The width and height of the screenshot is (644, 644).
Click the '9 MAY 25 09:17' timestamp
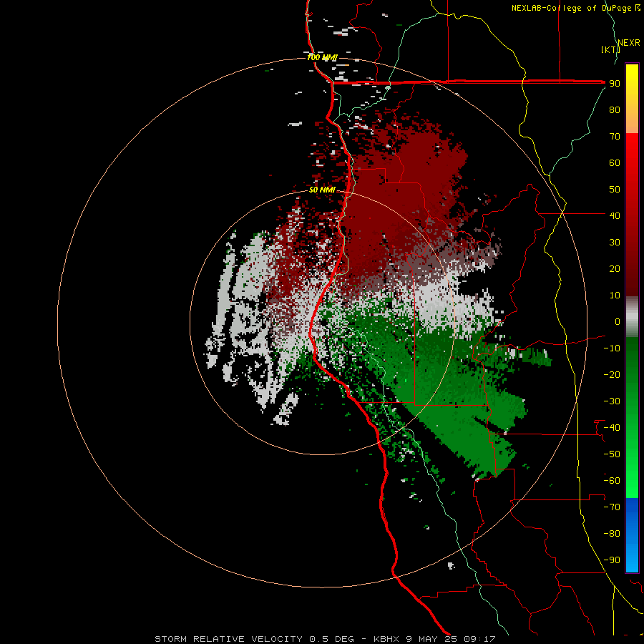[451, 639]
